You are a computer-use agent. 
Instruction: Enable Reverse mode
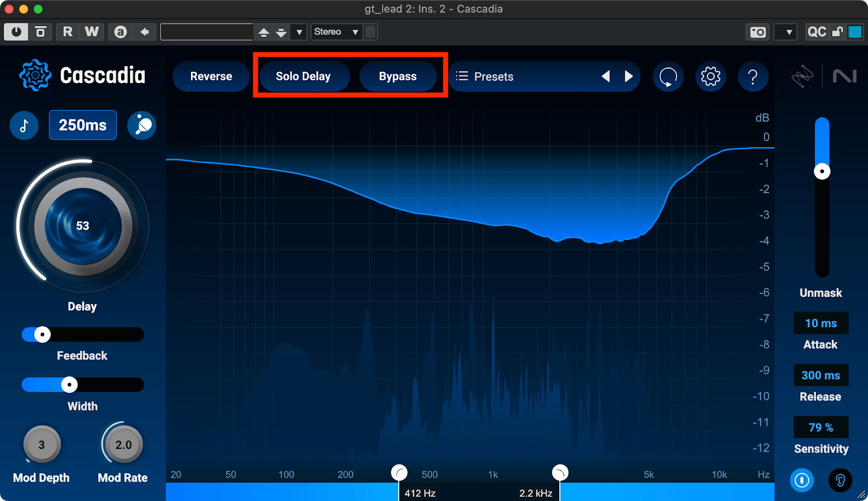[211, 77]
